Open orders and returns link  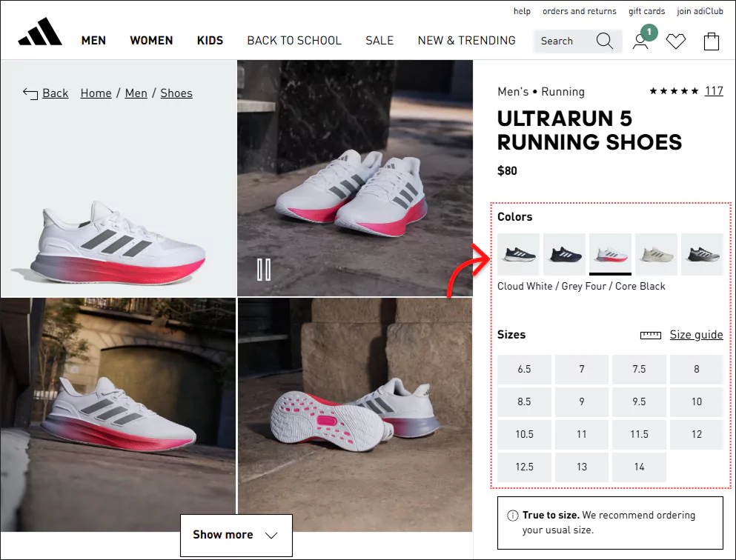coord(580,11)
